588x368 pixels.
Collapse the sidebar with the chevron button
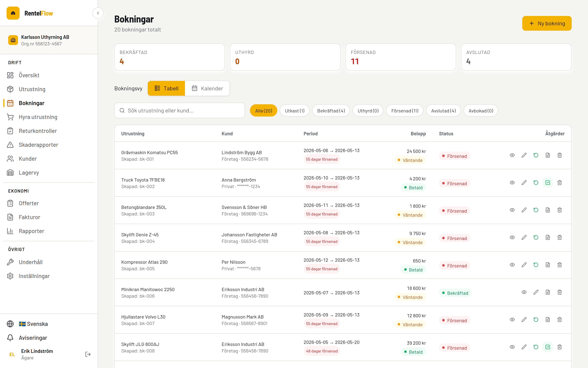(98, 13)
